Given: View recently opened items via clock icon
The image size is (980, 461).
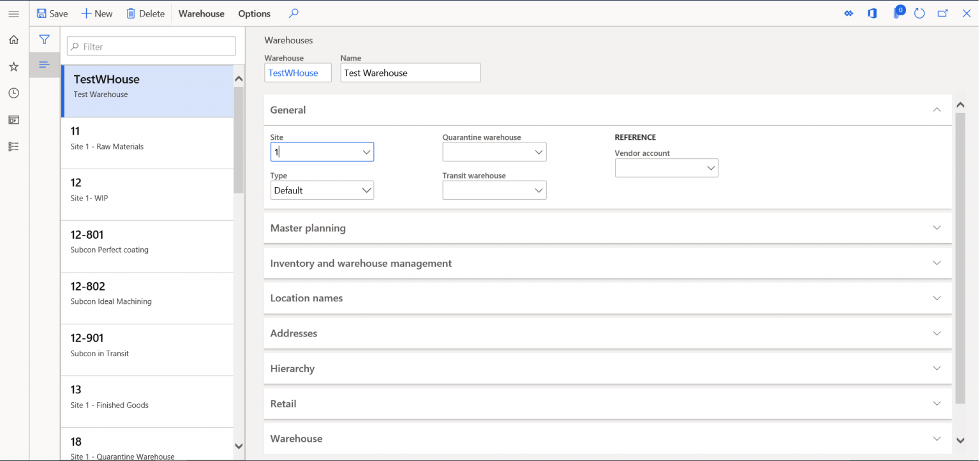Looking at the screenshot, I should (13, 93).
